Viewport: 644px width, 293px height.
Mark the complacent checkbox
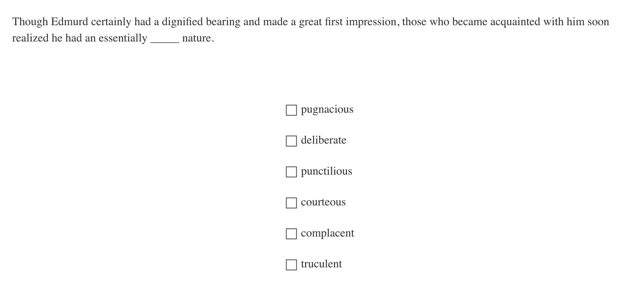pyautogui.click(x=291, y=234)
